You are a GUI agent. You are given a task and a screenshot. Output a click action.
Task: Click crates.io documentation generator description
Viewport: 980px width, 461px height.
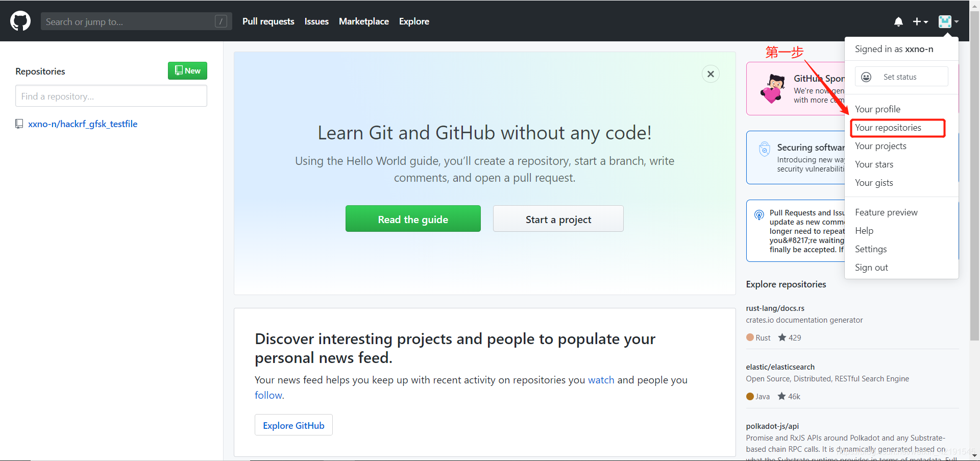(804, 320)
